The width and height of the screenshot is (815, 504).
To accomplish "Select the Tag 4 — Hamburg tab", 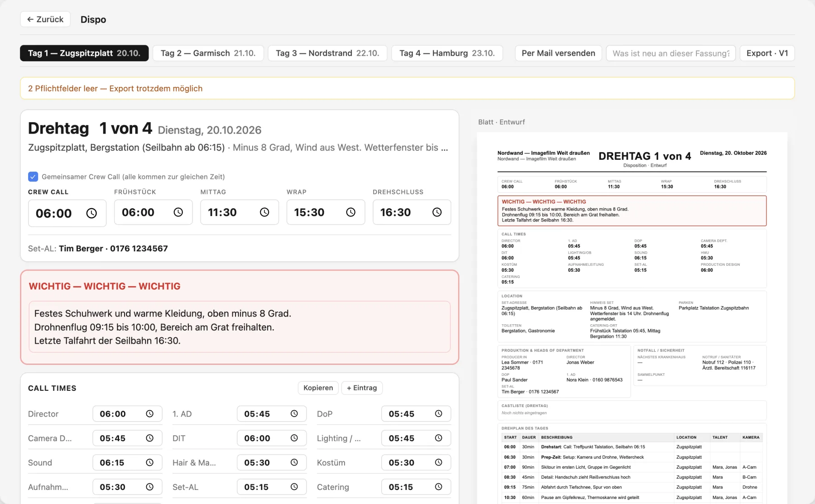I will (x=447, y=53).
